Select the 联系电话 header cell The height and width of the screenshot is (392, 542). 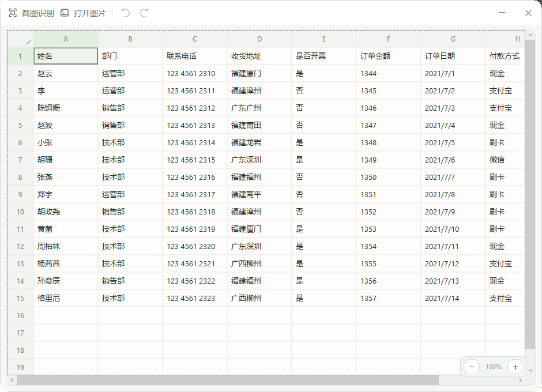coord(195,56)
